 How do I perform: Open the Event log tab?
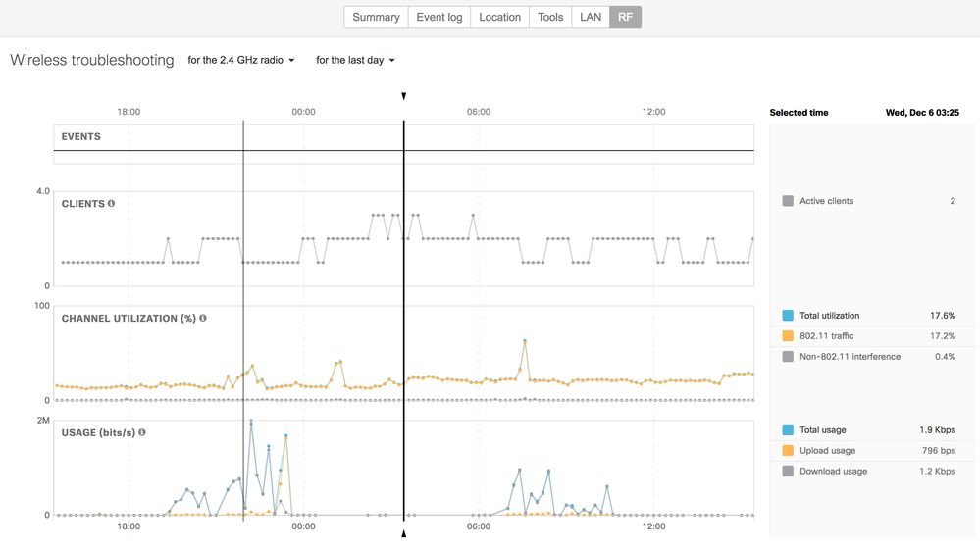click(x=439, y=17)
